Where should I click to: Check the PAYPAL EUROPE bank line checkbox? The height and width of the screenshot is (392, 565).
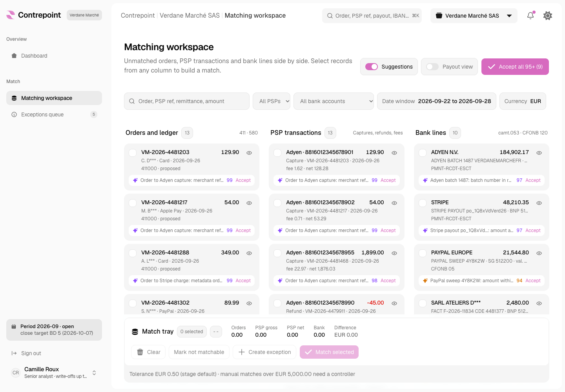tap(423, 253)
